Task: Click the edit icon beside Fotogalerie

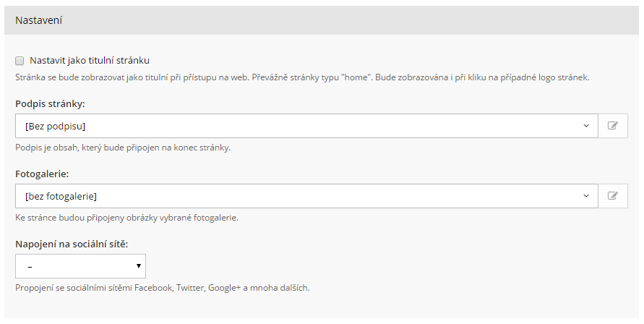Action: (613, 196)
